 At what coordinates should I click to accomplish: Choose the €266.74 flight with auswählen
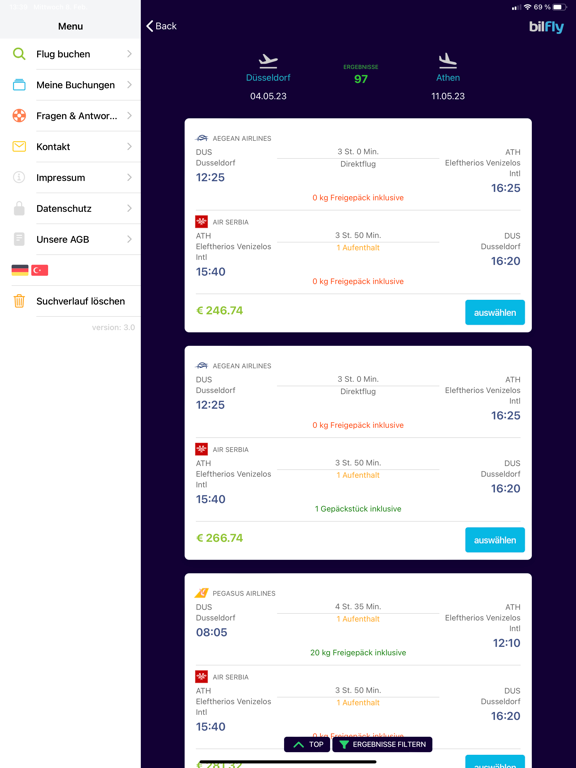click(x=495, y=539)
